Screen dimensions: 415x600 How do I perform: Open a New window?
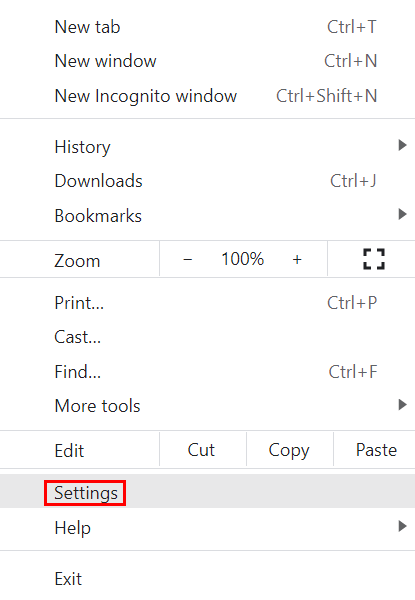click(207, 61)
